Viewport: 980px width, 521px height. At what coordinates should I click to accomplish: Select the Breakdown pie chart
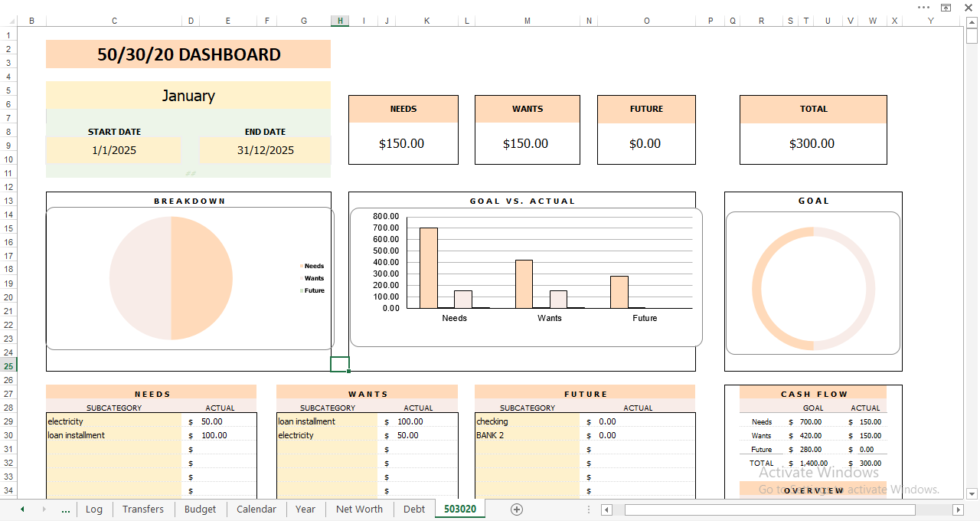(170, 278)
